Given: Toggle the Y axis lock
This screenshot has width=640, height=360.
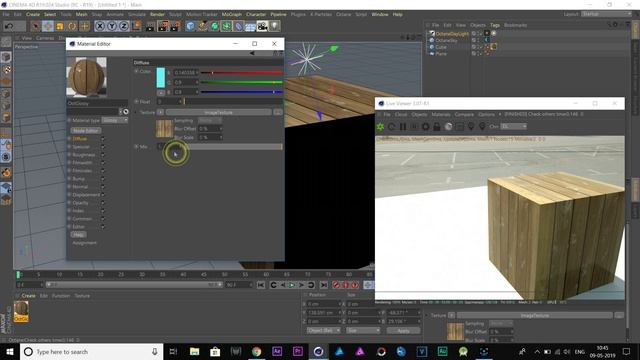Looking at the screenshot, I should tap(111, 26).
